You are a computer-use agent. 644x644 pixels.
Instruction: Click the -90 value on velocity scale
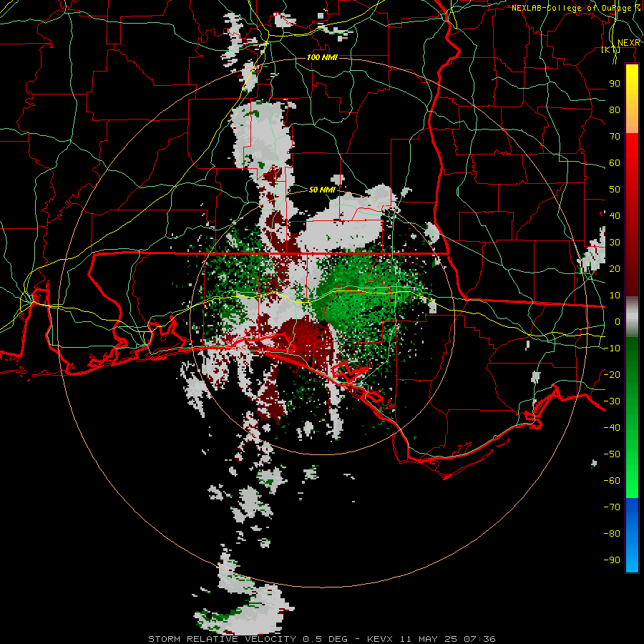point(612,560)
